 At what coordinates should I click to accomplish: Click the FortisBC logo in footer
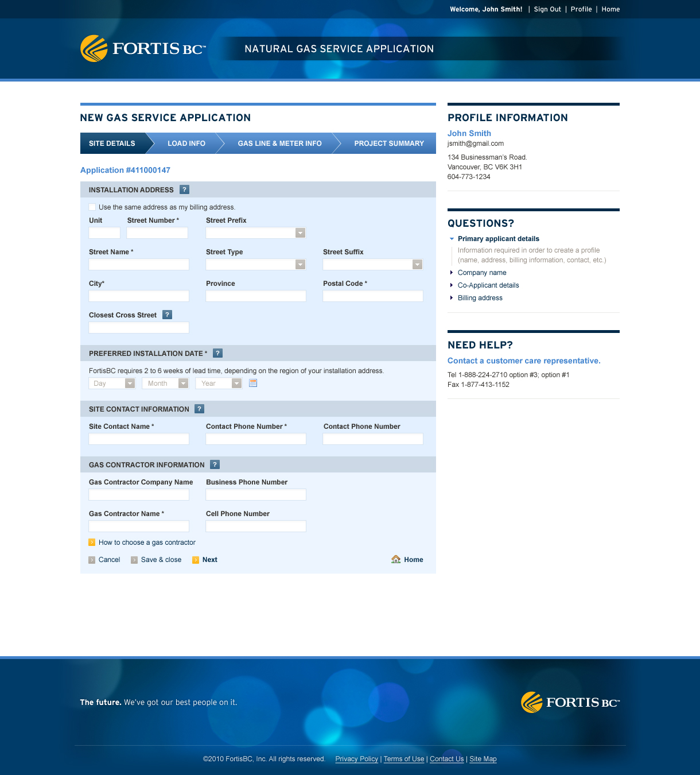(x=570, y=702)
